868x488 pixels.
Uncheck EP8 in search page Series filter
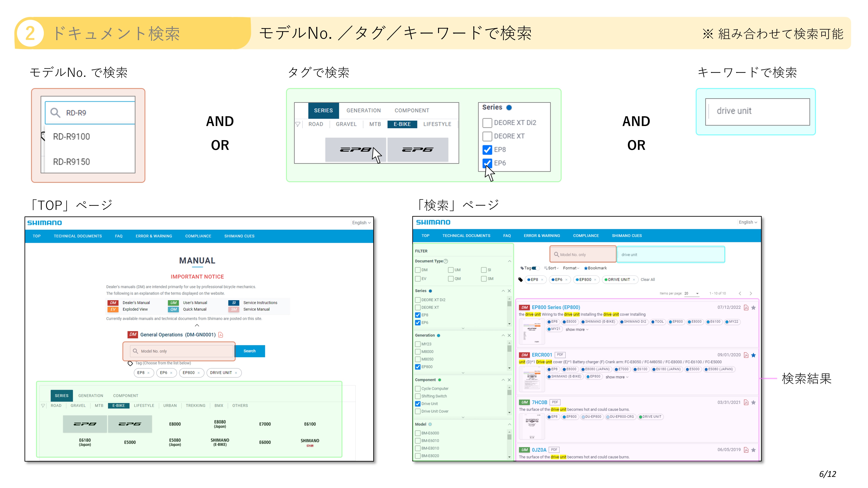[x=418, y=315]
